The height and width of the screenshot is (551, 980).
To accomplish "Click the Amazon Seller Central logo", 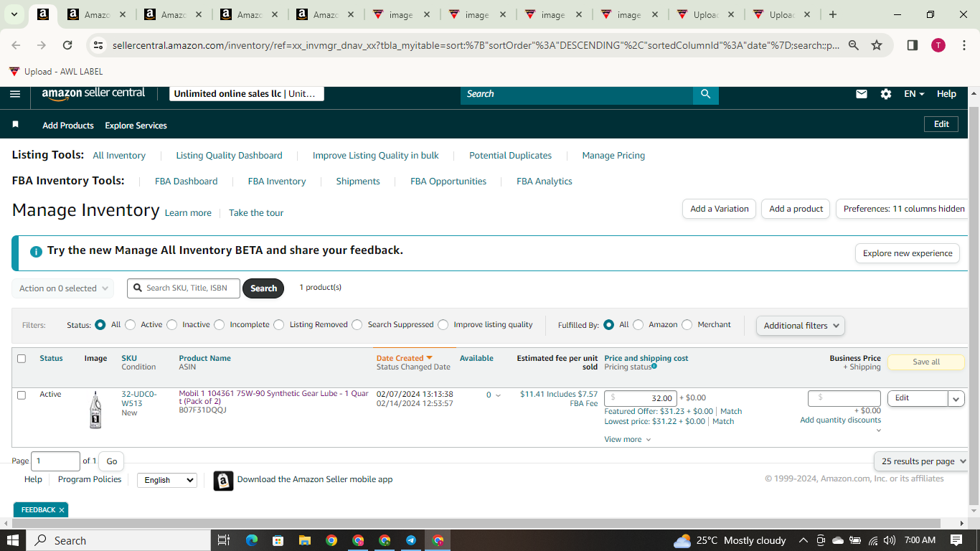I will pos(93,93).
